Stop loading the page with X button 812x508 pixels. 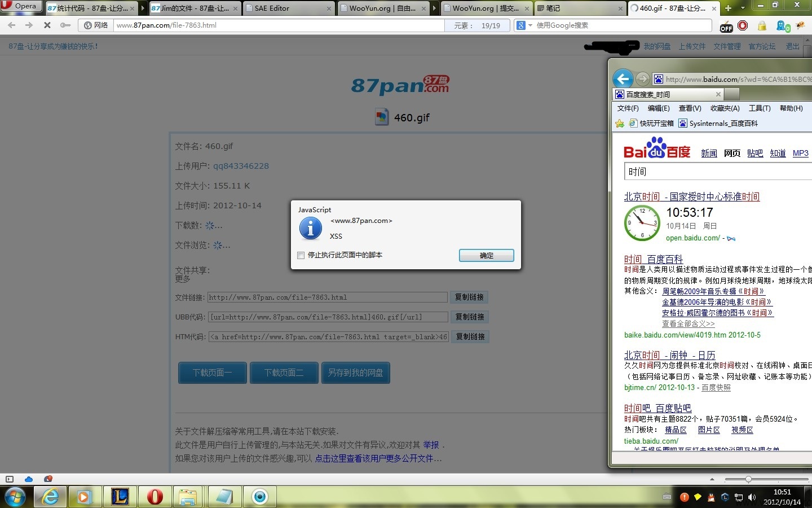point(47,25)
